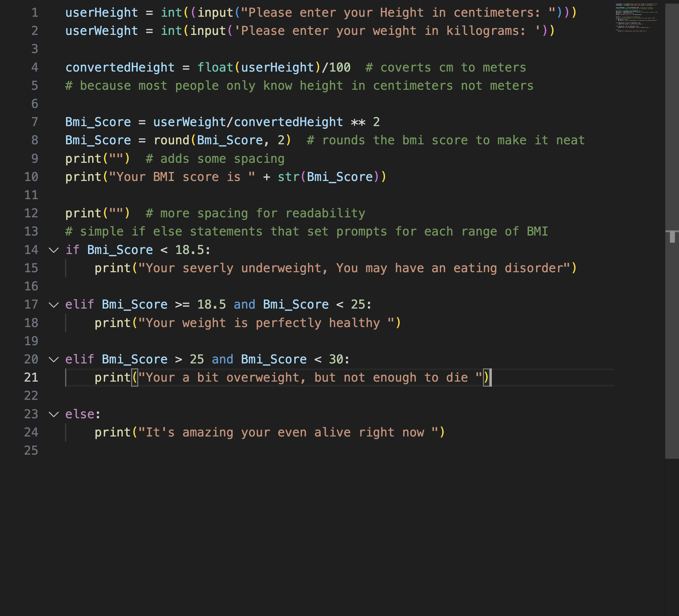679x616 pixels.
Task: Click the 'userHeight' variable on line 1
Action: [102, 13]
